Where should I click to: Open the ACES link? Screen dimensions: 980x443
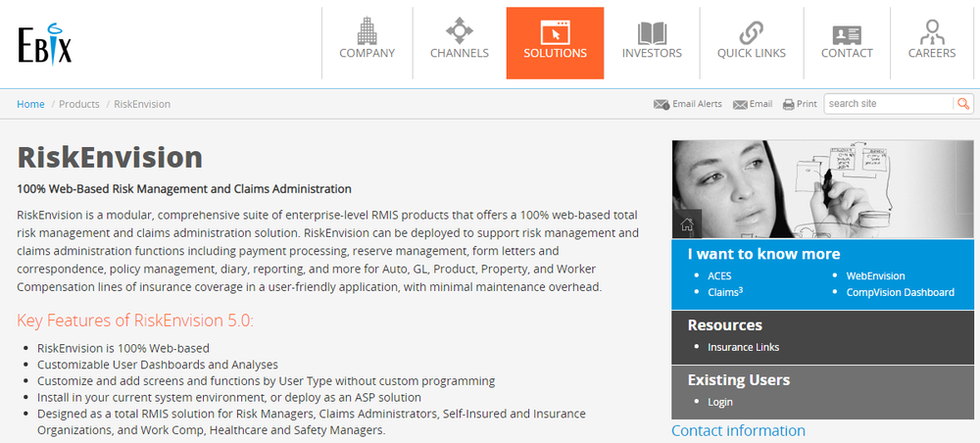pyautogui.click(x=719, y=275)
